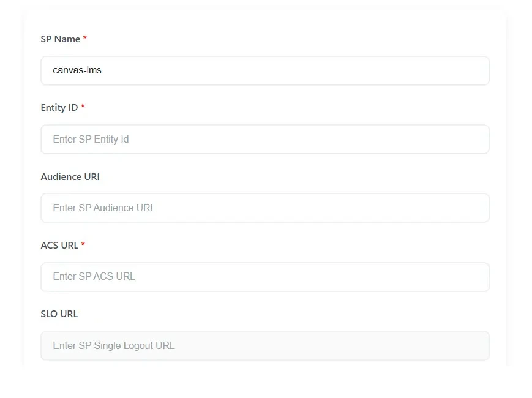Focus the Entity ID input box
Viewport: 532px width, 398px height.
click(x=264, y=139)
